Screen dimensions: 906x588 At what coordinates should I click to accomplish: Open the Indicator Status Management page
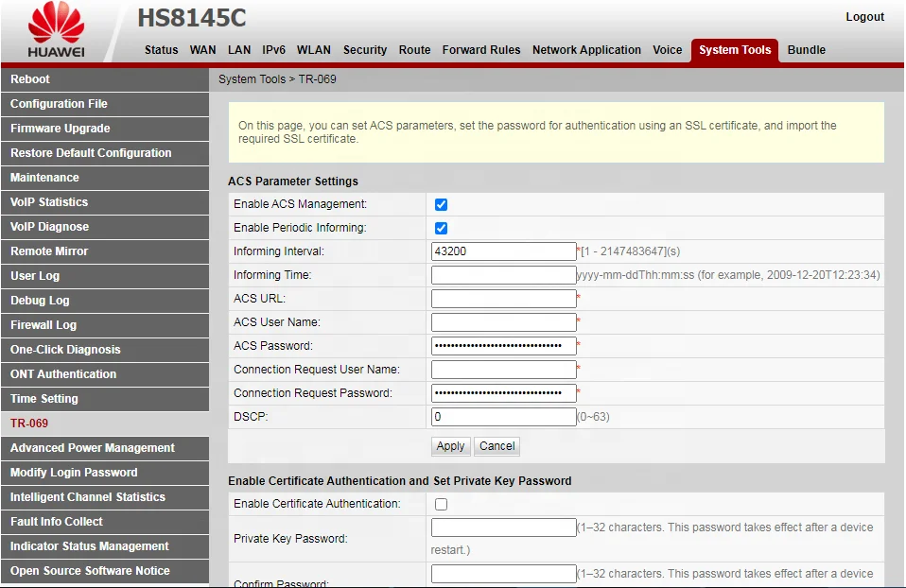point(87,546)
